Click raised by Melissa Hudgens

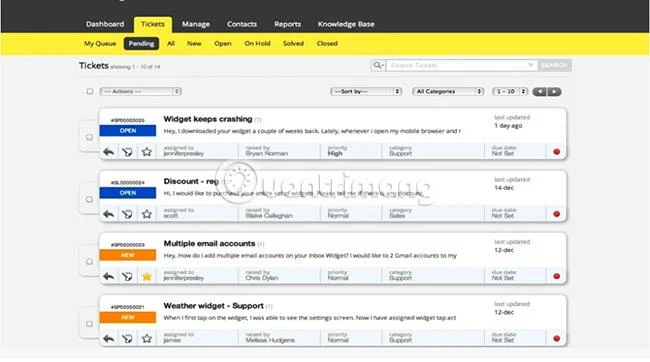pos(270,340)
